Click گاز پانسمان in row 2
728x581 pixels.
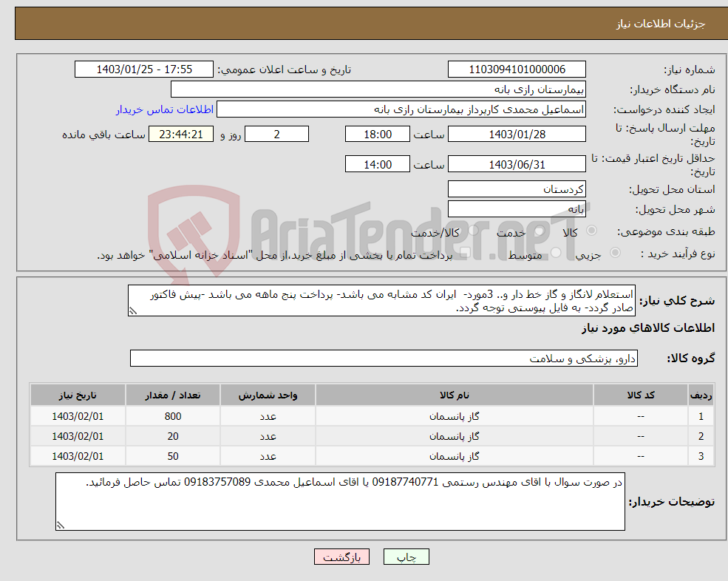click(454, 436)
